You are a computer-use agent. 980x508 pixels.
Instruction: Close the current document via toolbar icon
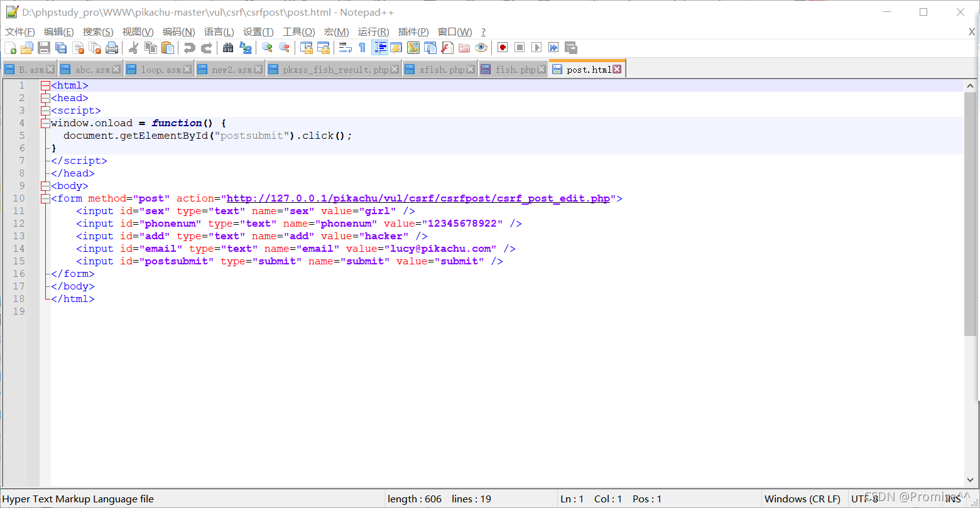[78, 48]
